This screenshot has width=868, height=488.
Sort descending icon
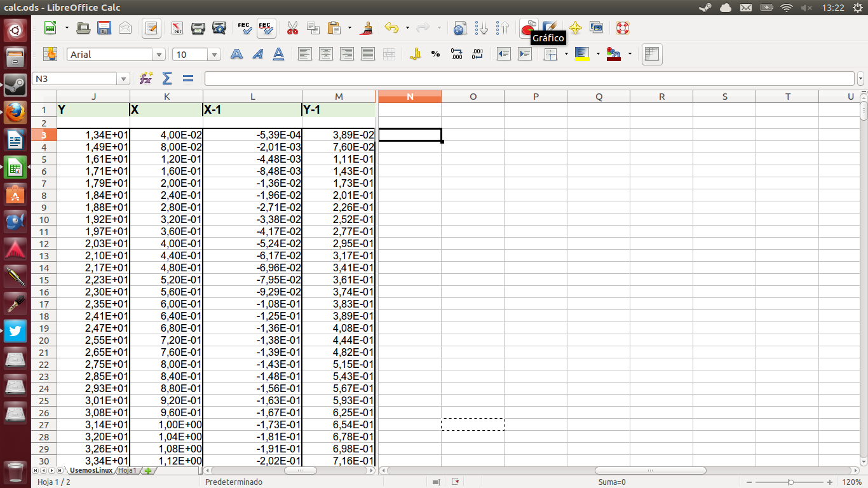[503, 28]
